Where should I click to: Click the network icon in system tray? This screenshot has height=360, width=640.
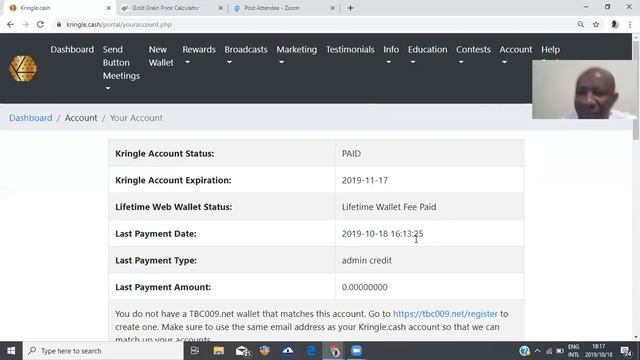point(549,351)
